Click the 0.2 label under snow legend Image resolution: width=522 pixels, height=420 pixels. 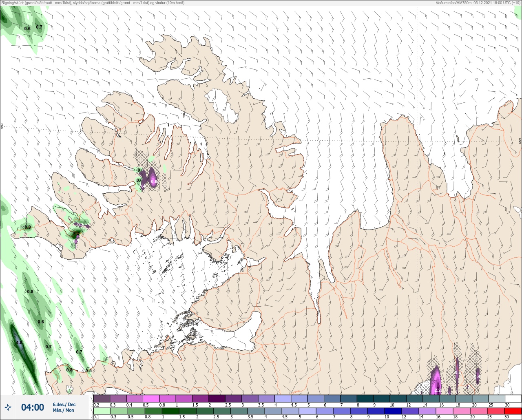96,405
